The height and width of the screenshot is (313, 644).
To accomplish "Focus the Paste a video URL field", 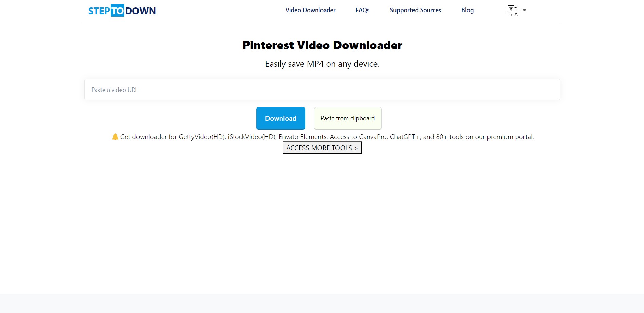I will click(x=322, y=90).
